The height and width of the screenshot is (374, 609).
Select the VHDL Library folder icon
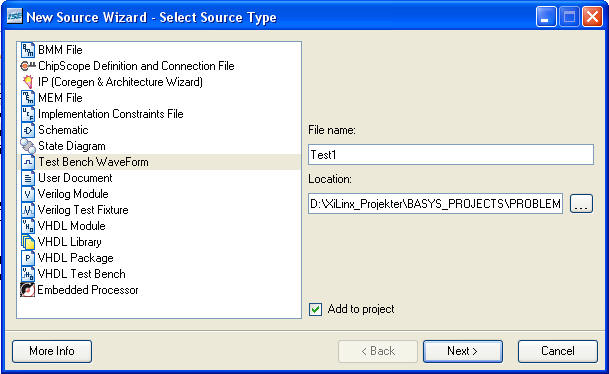point(28,242)
